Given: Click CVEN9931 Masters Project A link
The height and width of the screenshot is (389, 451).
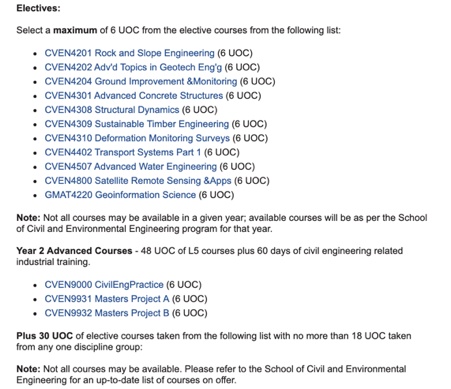Looking at the screenshot, I should coord(107,299).
